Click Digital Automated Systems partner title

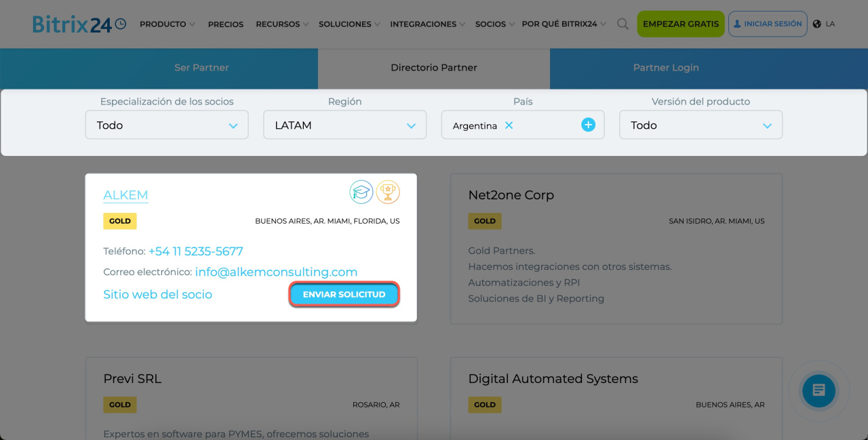click(553, 379)
